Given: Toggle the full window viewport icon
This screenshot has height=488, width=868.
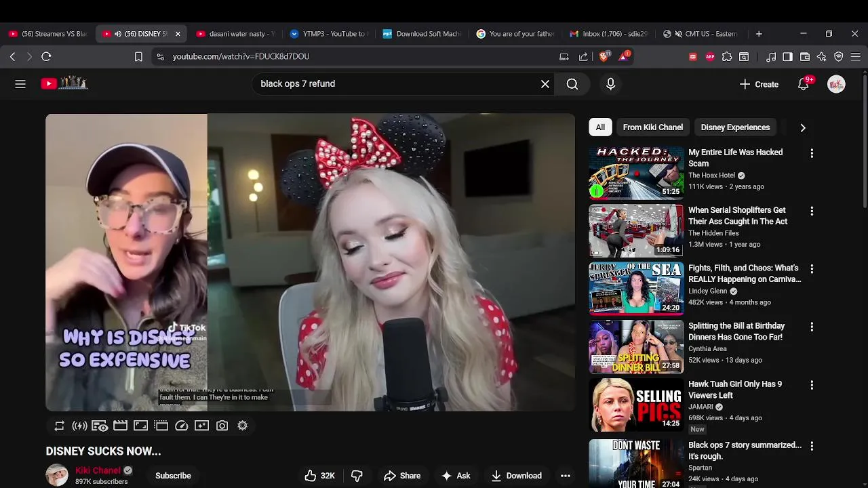Looking at the screenshot, I should (140, 426).
